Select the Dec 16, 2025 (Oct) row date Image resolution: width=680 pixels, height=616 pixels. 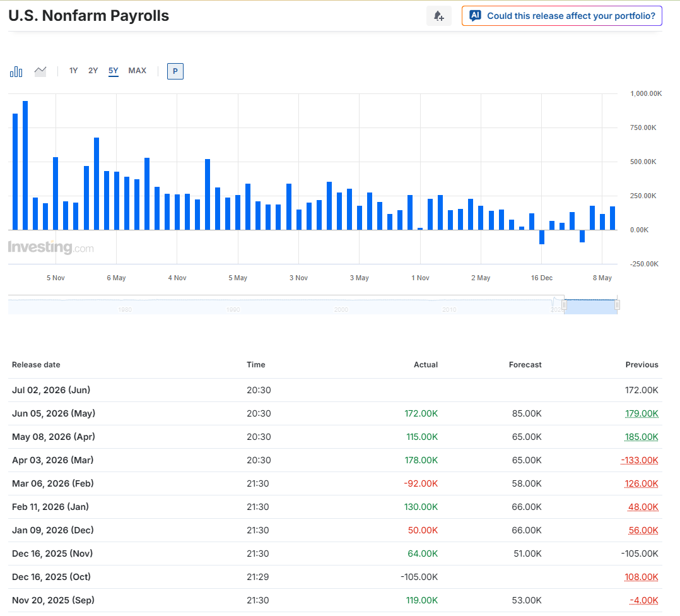[51, 577]
